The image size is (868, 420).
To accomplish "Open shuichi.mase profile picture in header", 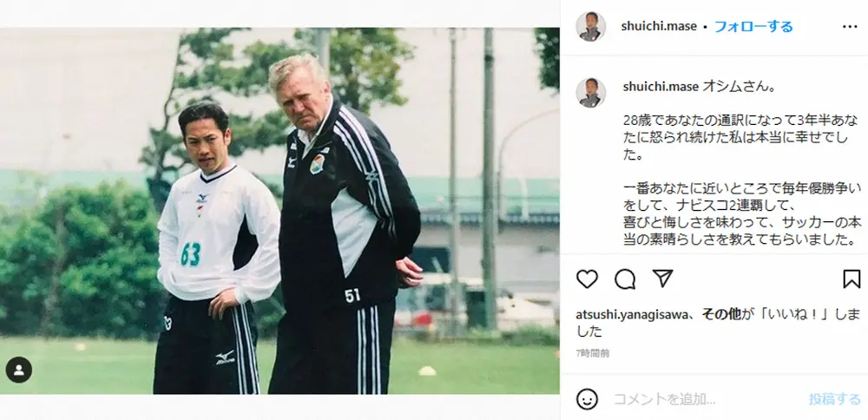I will click(x=590, y=27).
